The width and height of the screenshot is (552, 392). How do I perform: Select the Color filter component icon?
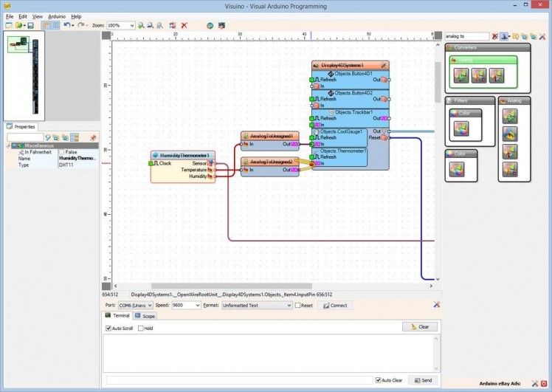point(461,129)
